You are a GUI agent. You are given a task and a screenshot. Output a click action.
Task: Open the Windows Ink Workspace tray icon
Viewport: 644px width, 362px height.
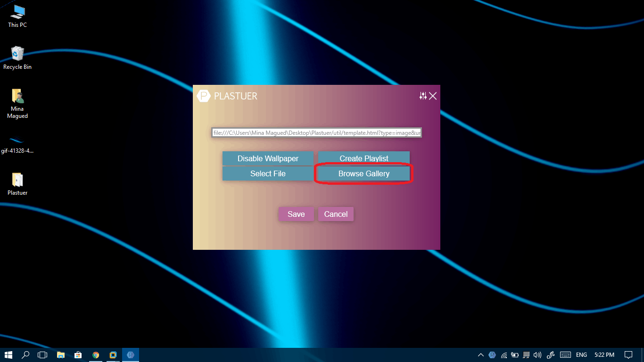tap(550, 355)
